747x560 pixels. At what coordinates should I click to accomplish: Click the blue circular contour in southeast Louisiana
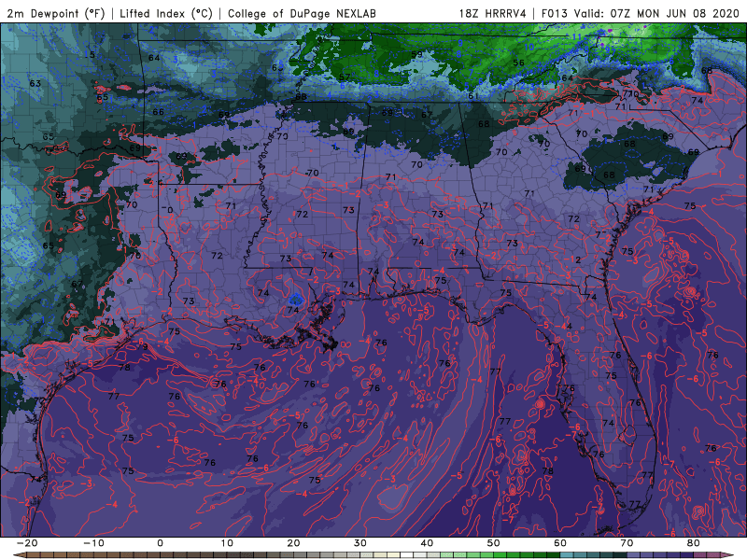[296, 299]
